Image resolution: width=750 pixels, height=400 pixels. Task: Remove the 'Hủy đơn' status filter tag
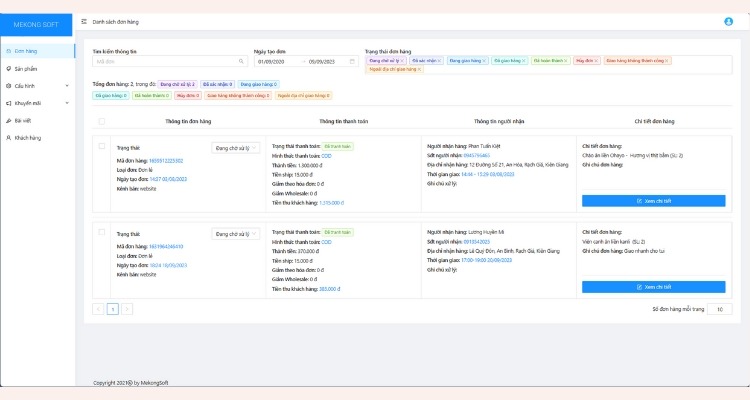click(594, 61)
